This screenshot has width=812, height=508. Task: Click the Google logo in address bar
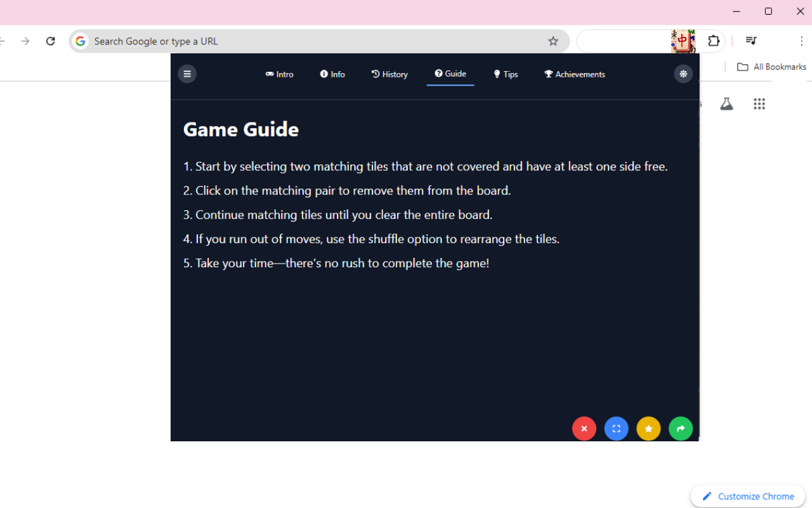point(81,41)
